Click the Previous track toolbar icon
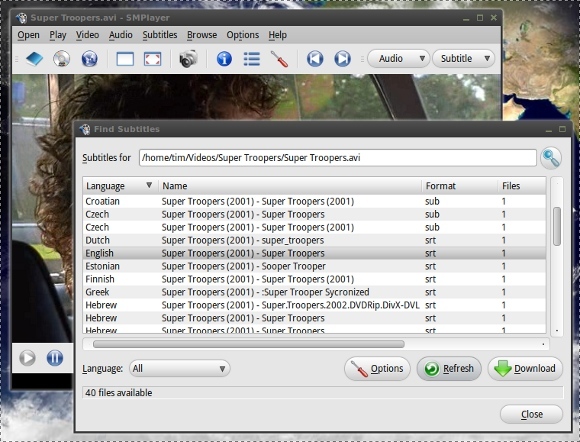 tap(315, 59)
